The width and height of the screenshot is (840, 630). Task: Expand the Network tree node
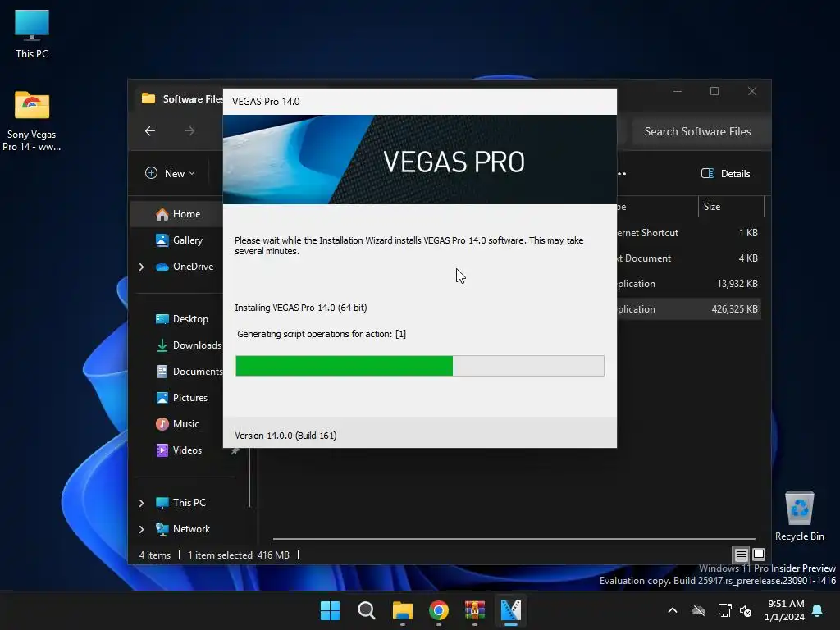[x=141, y=529]
